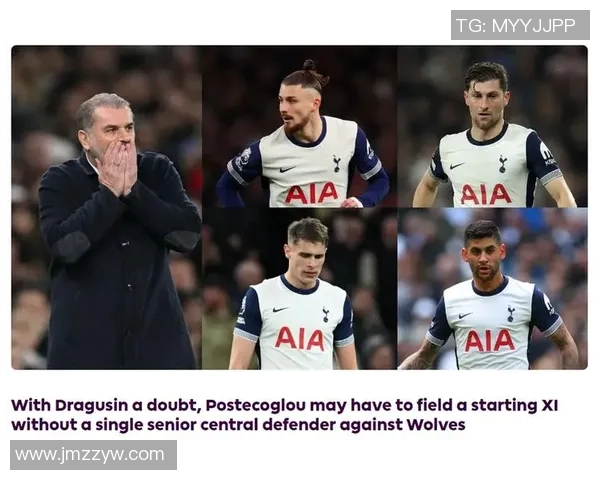The height and width of the screenshot is (480, 600).
Task: Click the Tottenham crest on the wavy-haired player's shirt
Action: [x=502, y=163]
